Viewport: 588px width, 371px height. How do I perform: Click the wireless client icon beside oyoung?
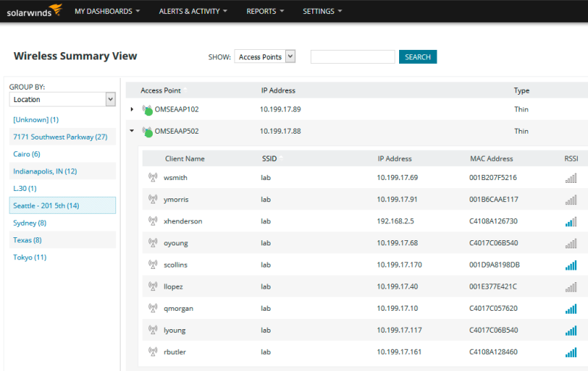[153, 242]
